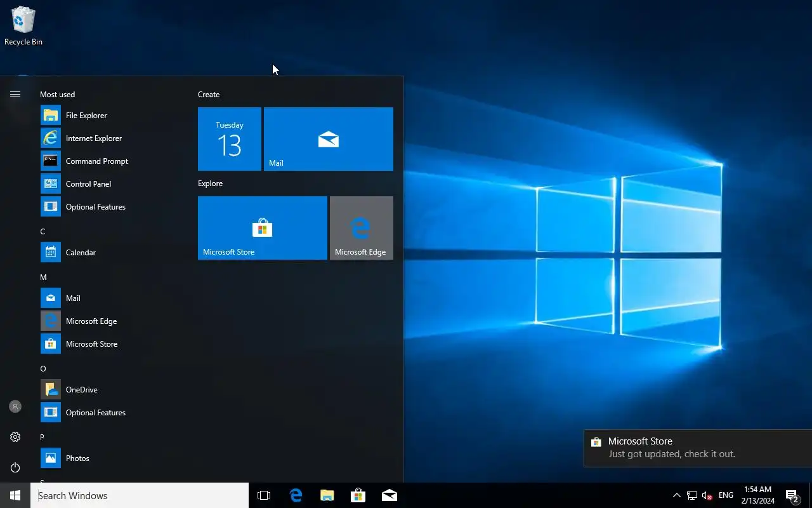Open Task View on the taskbar
Screen dimensions: 812x508
click(x=264, y=495)
